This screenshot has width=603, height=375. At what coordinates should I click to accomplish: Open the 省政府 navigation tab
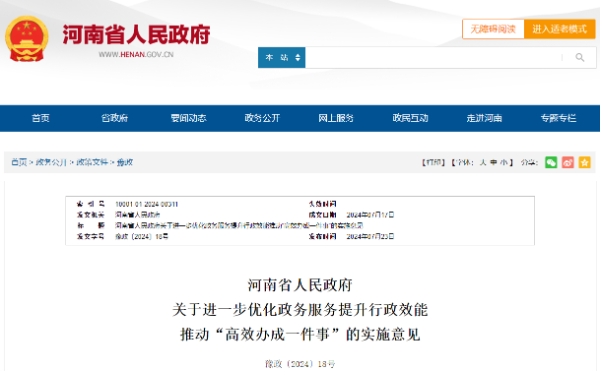click(114, 118)
